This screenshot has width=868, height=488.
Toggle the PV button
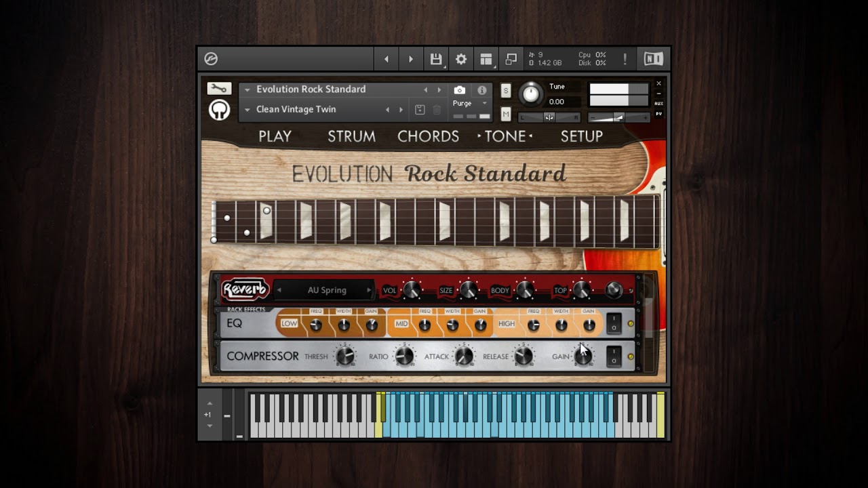tap(658, 114)
